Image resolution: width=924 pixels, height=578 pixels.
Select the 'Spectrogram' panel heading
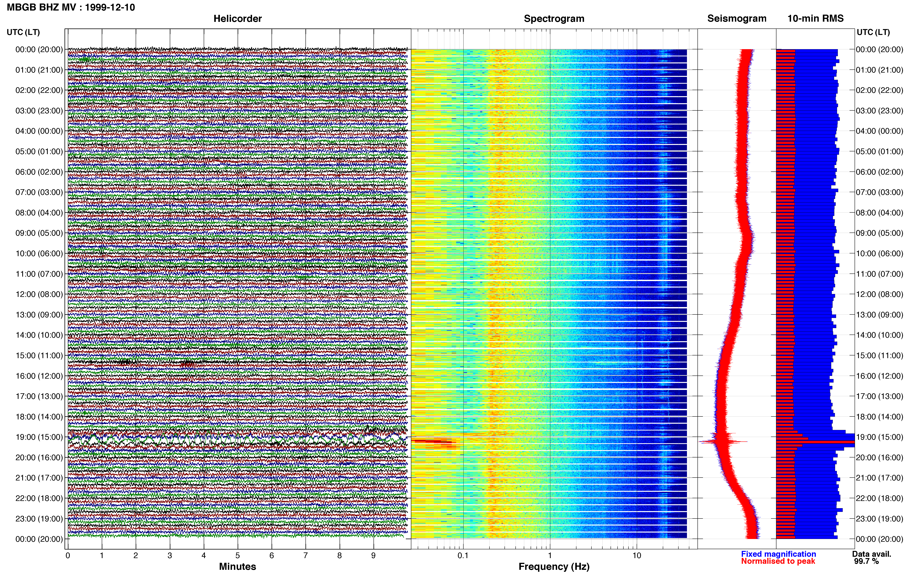(x=554, y=18)
